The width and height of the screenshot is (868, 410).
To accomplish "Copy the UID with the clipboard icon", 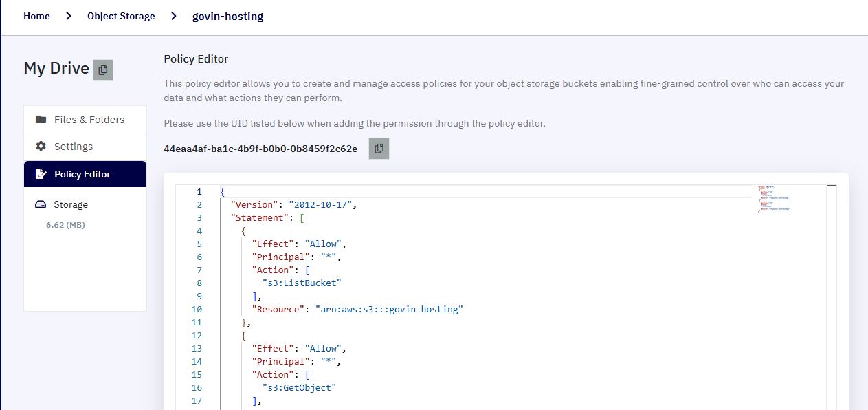I will [x=379, y=149].
